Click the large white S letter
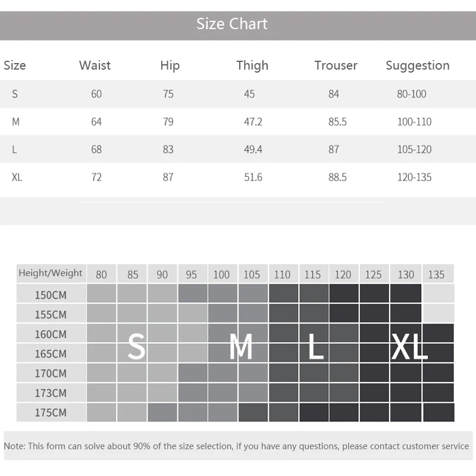The width and height of the screenshot is (476, 476). click(x=136, y=346)
